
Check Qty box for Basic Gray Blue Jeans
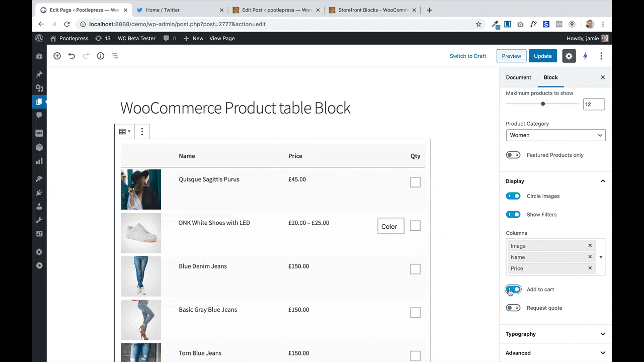click(x=415, y=313)
